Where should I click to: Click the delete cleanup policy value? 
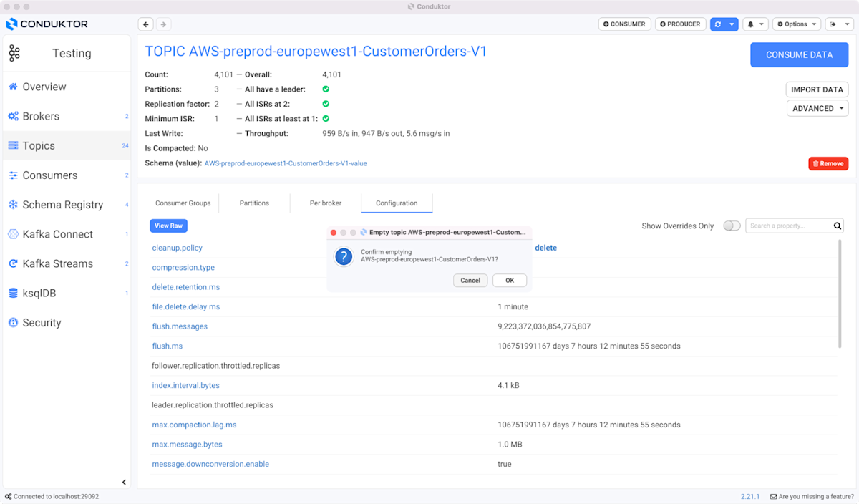[545, 248]
